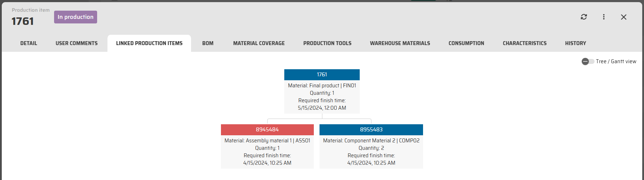
Task: Open the History tab
Action: tap(575, 43)
